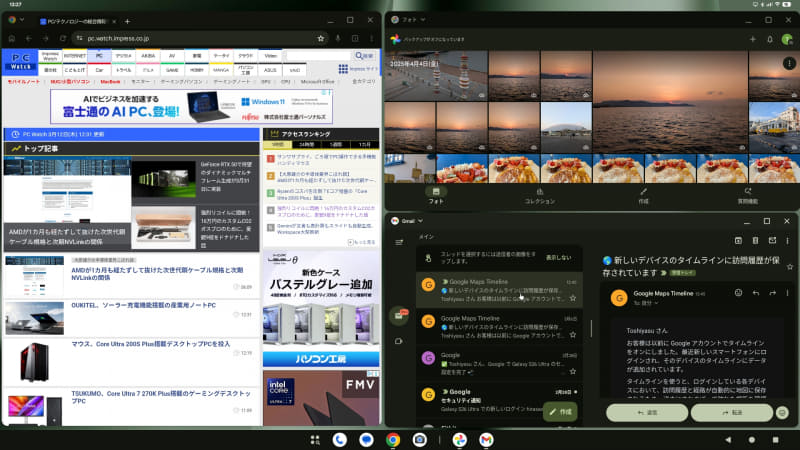This screenshot has height=450, width=800.
Task: Open the Impress sites grid icon
Action: pyautogui.click(x=343, y=69)
